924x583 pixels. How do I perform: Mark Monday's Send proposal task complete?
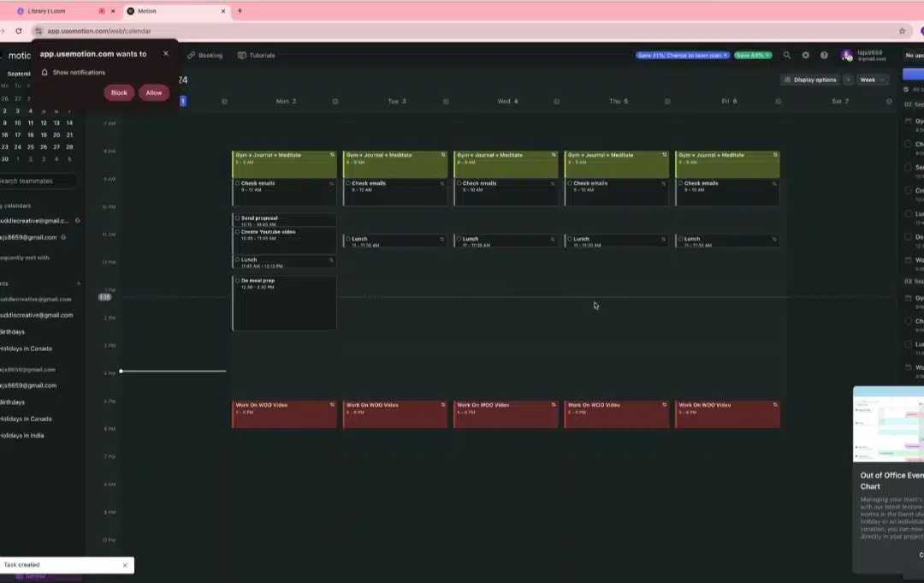coord(238,217)
